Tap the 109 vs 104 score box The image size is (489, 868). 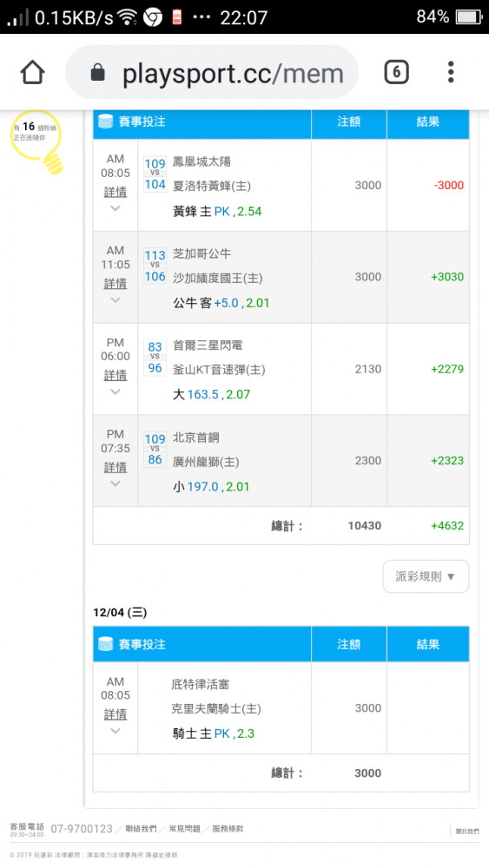pos(155,174)
